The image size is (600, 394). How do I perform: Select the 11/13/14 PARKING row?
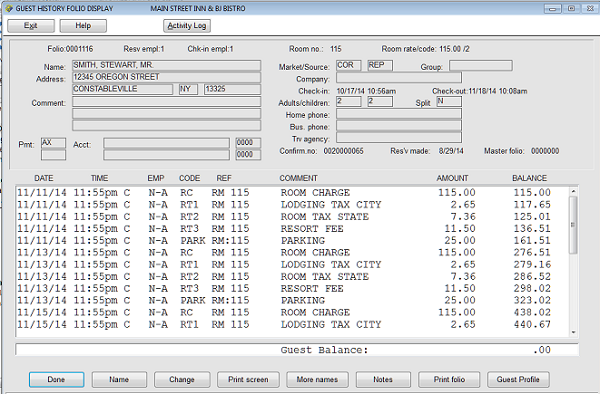click(293, 300)
